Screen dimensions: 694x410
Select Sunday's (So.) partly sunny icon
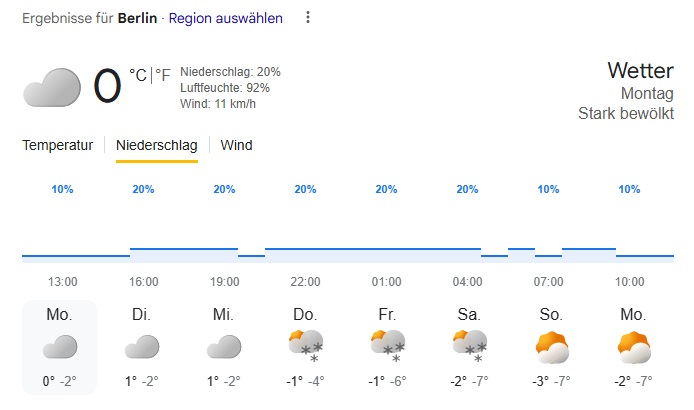coord(551,346)
